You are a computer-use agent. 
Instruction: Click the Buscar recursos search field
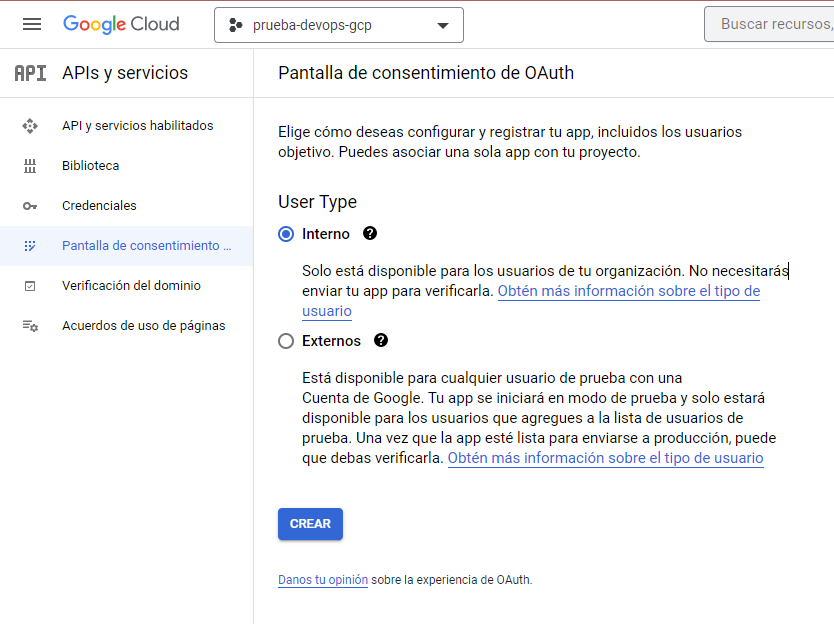[770, 25]
